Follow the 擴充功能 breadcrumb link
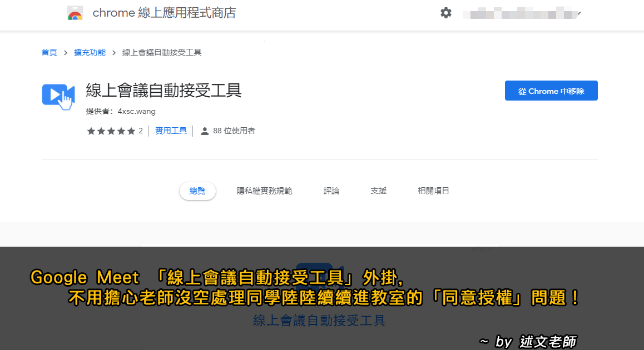The image size is (644, 350). (90, 53)
